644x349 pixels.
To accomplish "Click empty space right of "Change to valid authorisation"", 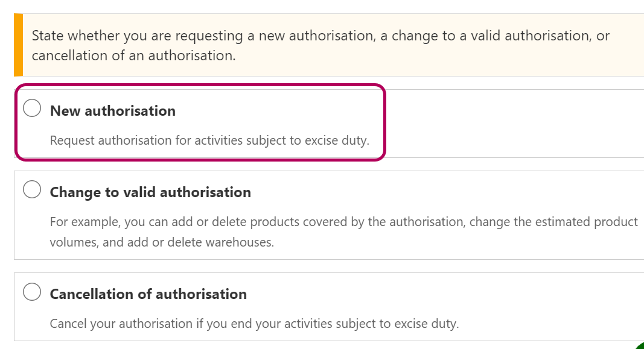I will pyautogui.click(x=422, y=192).
